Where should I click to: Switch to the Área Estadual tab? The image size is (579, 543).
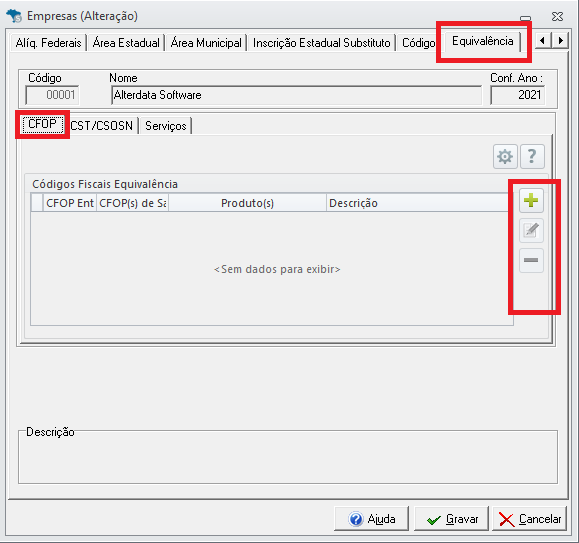(126, 43)
